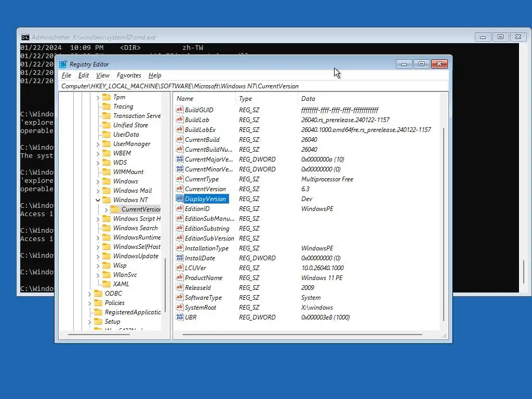
Task: Click the CurrentMajorVe... DWORD value icon
Action: pyautogui.click(x=179, y=159)
